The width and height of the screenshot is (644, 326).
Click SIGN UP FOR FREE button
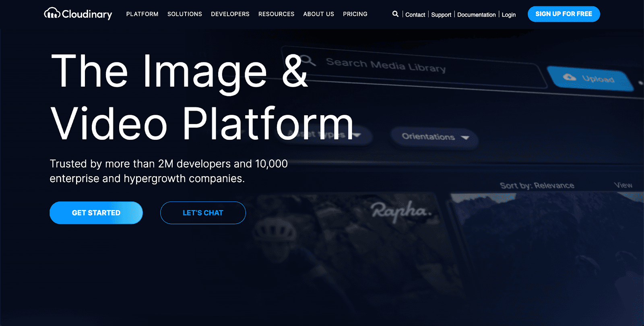[564, 14]
